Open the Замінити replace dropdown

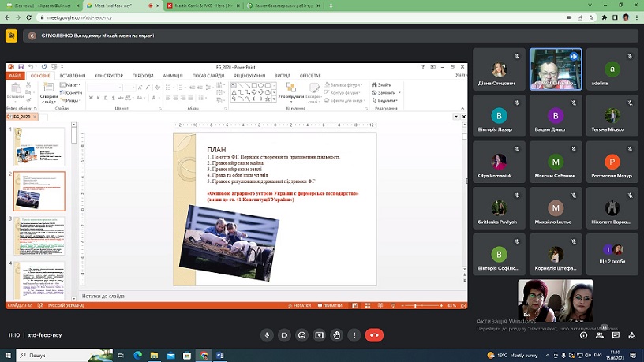386,93
